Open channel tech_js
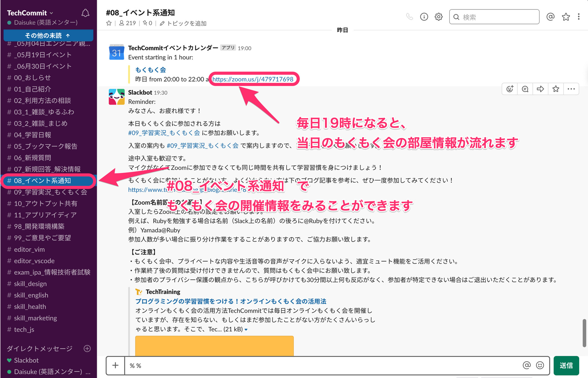The width and height of the screenshot is (588, 378). [x=48, y=329]
